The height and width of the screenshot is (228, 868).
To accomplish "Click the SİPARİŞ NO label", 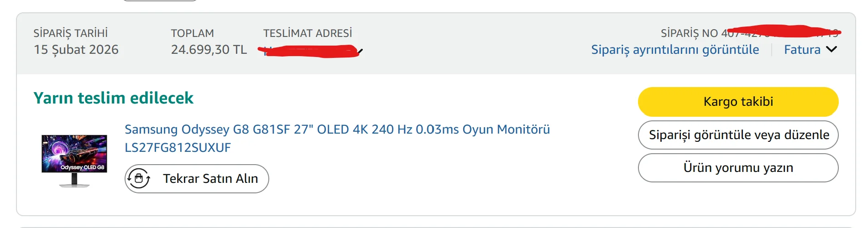I will (689, 33).
